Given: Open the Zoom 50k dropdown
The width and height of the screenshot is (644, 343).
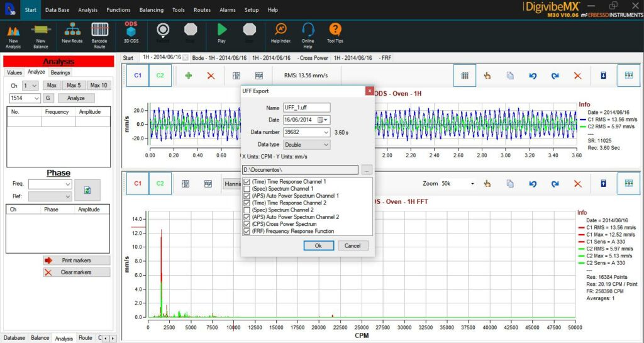Looking at the screenshot, I should click(x=458, y=184).
